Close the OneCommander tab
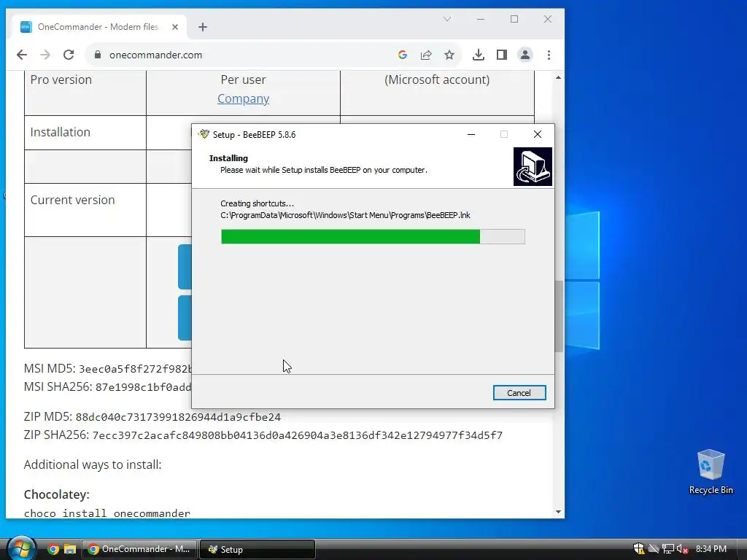This screenshot has width=747, height=560. [x=175, y=27]
